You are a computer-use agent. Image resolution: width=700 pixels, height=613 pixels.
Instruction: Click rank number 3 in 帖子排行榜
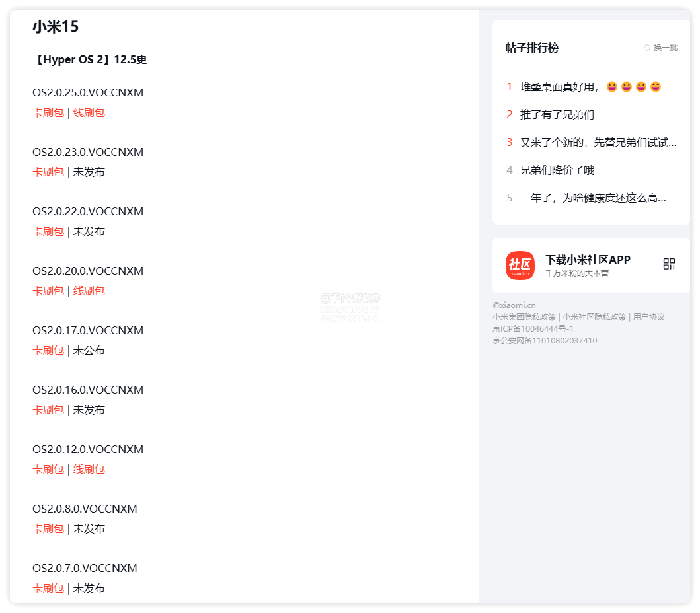pos(510,142)
